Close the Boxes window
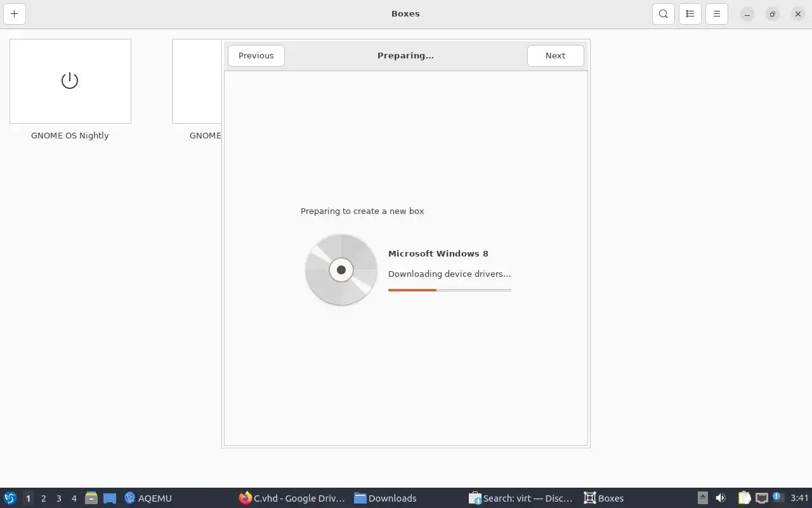Image resolution: width=812 pixels, height=508 pixels. click(x=798, y=14)
